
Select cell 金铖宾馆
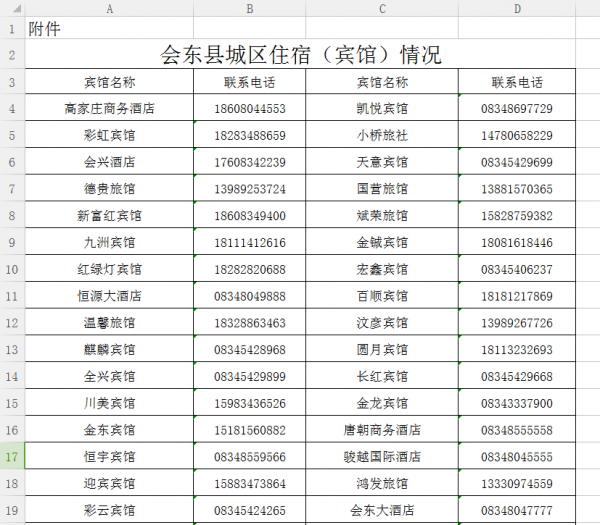pyautogui.click(x=382, y=242)
